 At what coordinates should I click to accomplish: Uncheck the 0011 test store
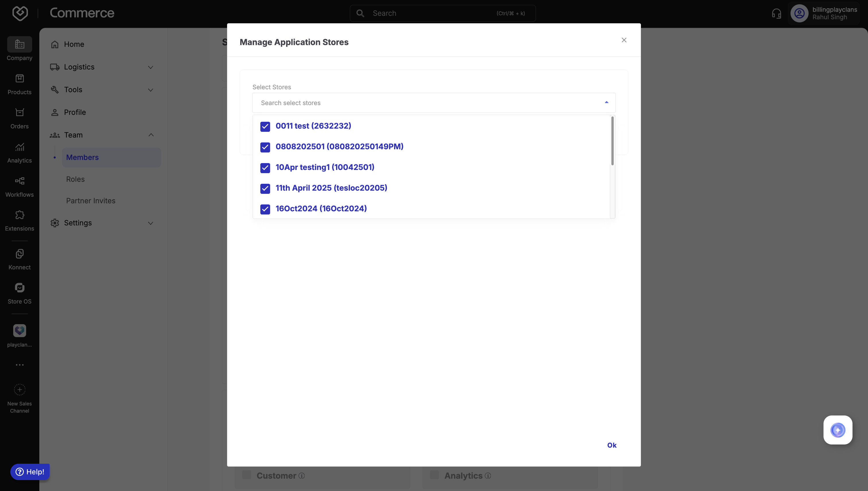coord(265,126)
